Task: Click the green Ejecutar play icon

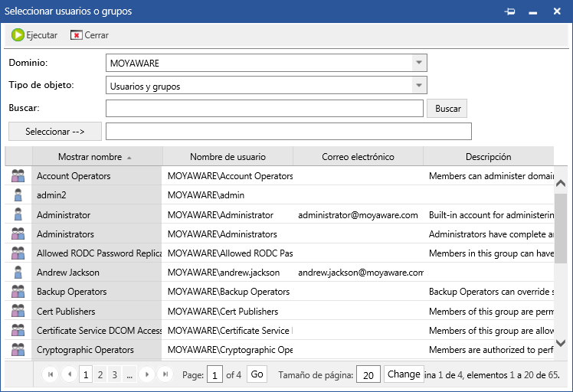Action: (18, 35)
